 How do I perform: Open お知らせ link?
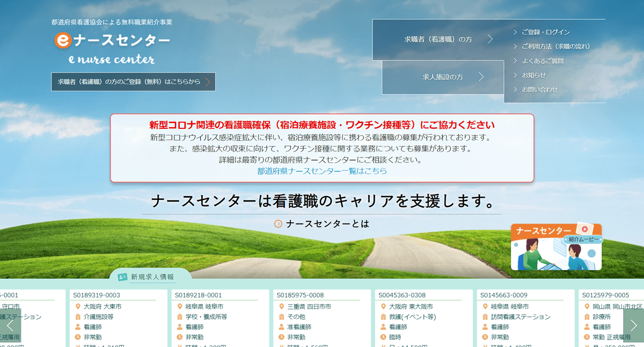pos(533,75)
